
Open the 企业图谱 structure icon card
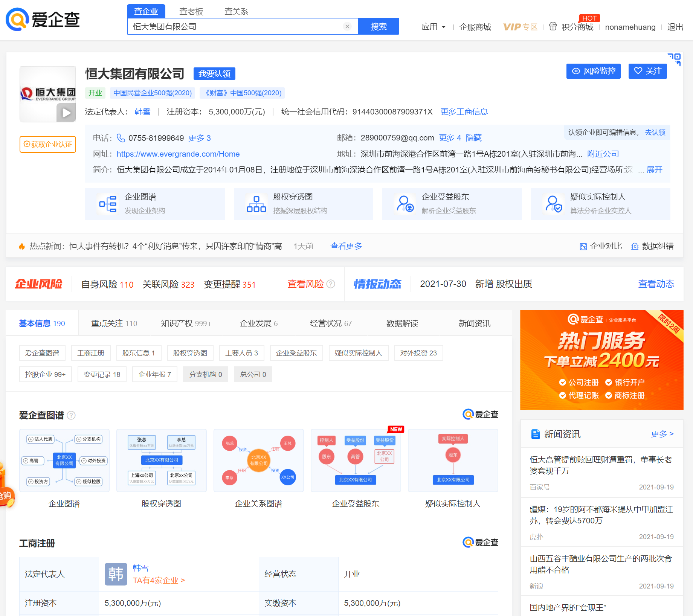click(155, 204)
